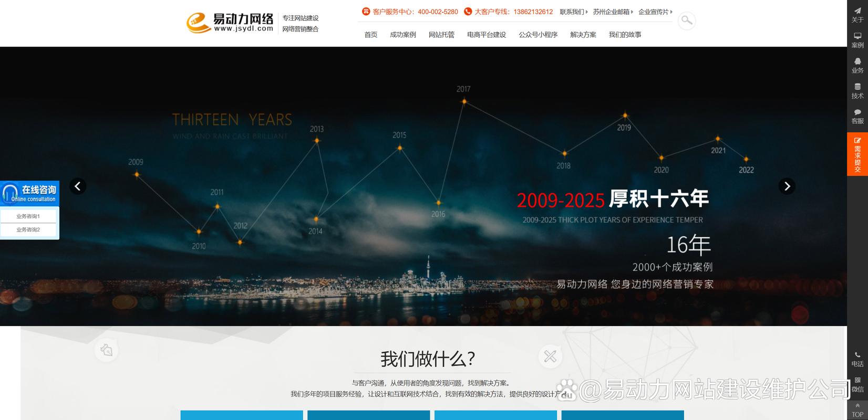Click the 2022 timeline point on the banner

(746, 159)
